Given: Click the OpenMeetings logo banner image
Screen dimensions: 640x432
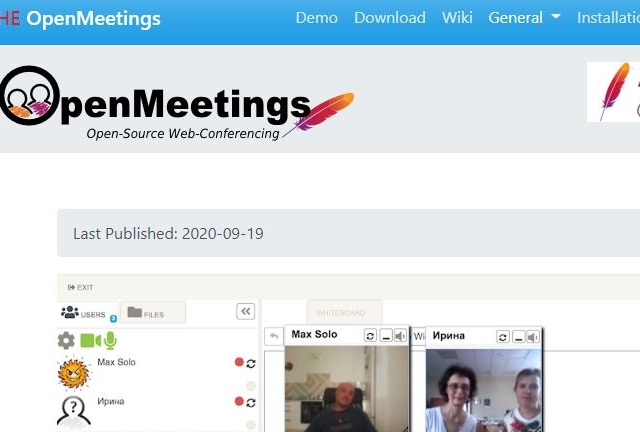Looking at the screenshot, I should click(x=176, y=103).
